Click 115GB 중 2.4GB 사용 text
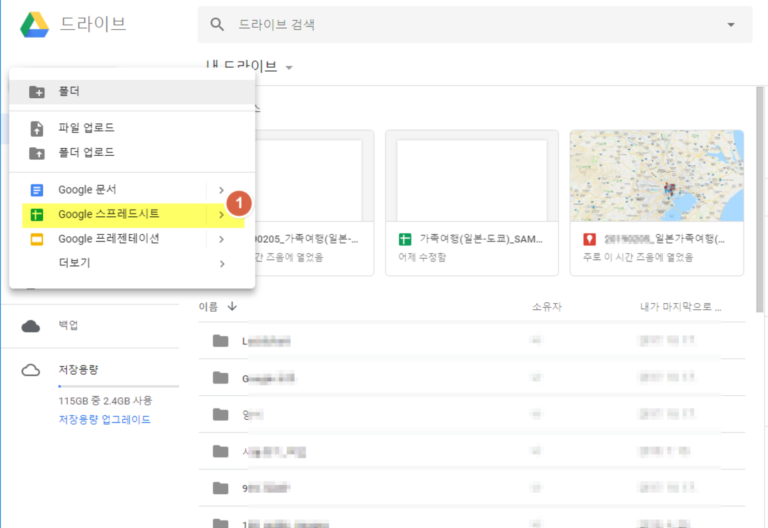 (105, 401)
